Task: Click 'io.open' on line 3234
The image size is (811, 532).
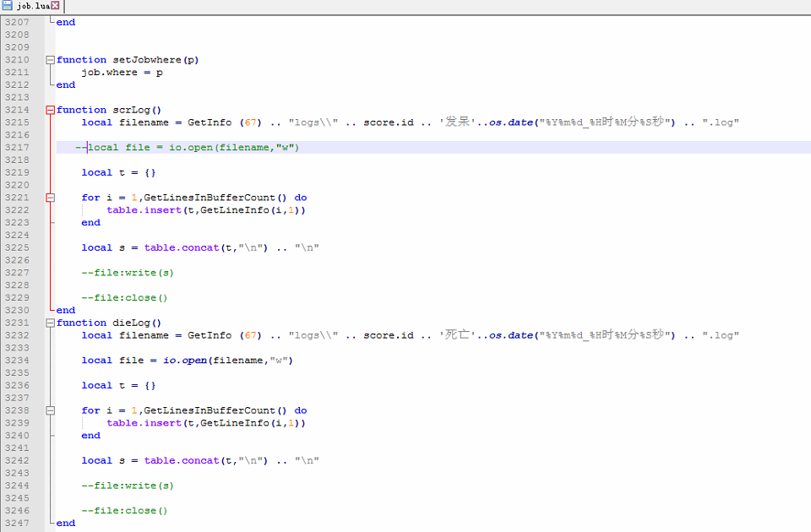Action: click(185, 361)
